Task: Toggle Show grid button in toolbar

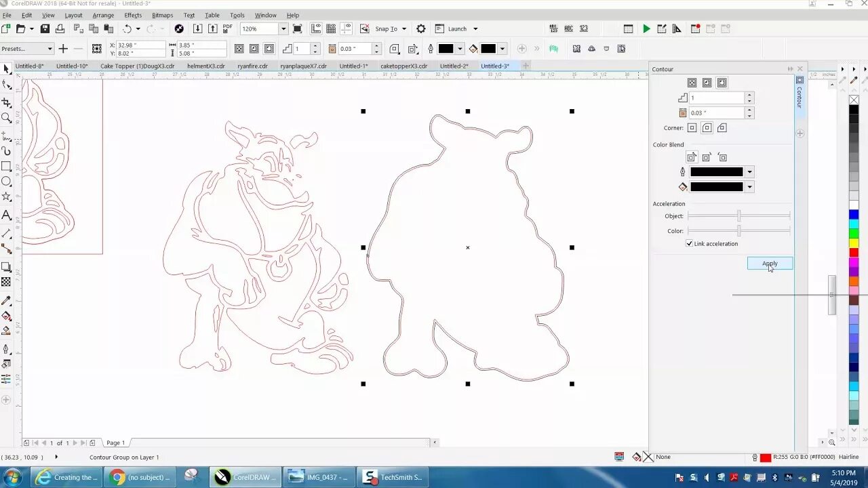Action: (331, 28)
